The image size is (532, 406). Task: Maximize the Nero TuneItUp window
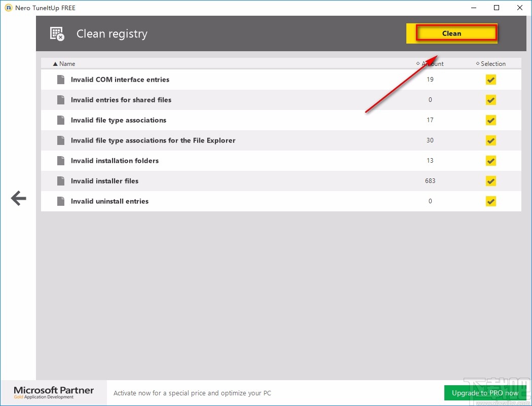tap(497, 8)
